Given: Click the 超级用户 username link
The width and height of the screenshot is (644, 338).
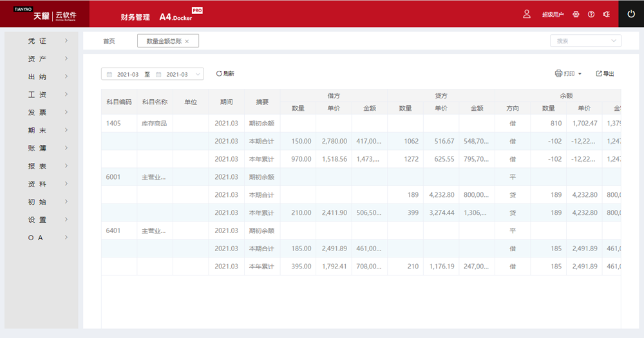Looking at the screenshot, I should click(553, 14).
